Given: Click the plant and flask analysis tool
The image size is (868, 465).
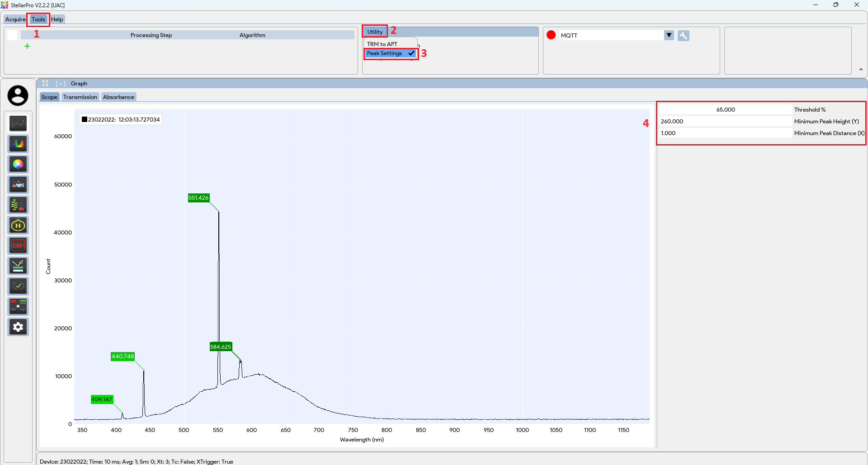Looking at the screenshot, I should point(18,205).
